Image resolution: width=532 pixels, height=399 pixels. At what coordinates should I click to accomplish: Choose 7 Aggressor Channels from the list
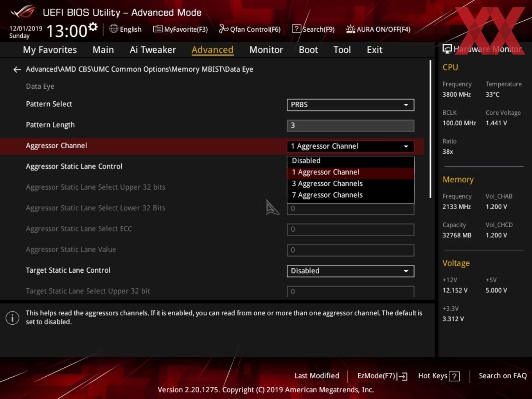pyautogui.click(x=350, y=195)
